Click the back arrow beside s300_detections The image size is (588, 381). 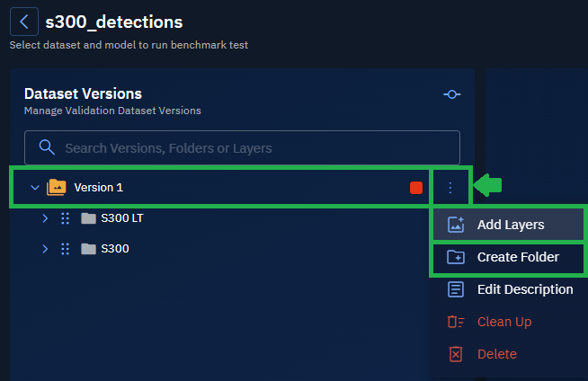(24, 22)
